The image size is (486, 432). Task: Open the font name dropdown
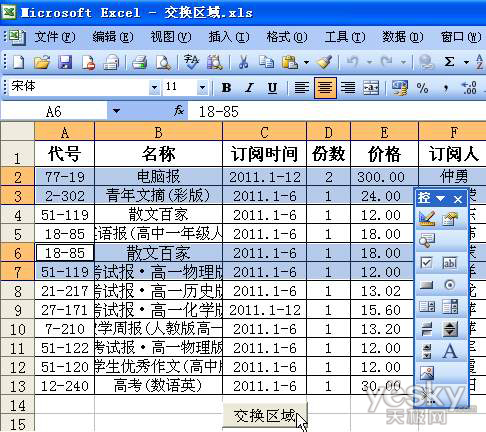154,88
